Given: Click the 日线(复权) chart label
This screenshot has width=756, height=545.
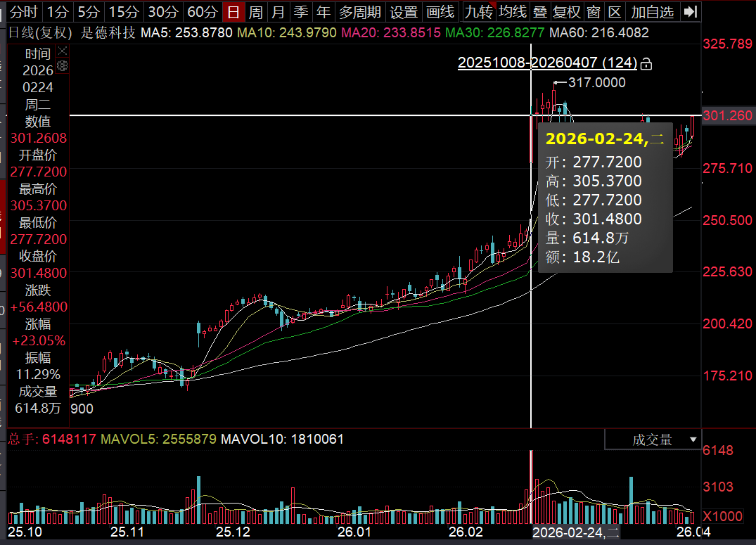Looking at the screenshot, I should tap(41, 33).
